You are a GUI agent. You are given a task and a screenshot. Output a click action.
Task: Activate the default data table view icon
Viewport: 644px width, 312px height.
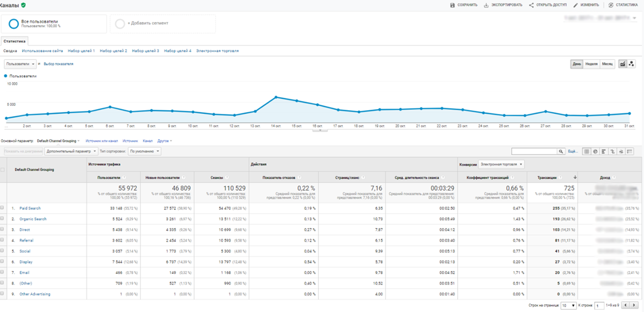tap(586, 151)
